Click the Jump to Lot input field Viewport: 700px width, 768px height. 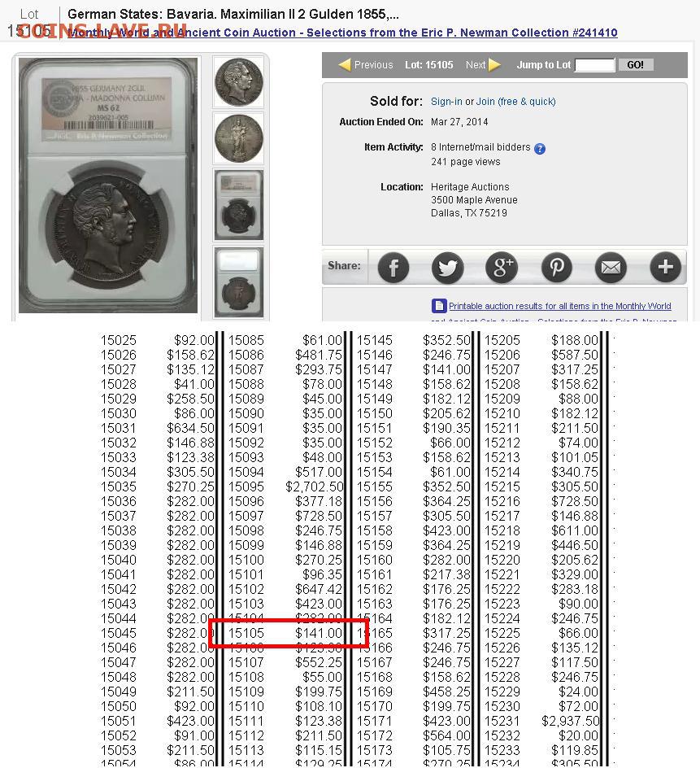click(x=594, y=65)
